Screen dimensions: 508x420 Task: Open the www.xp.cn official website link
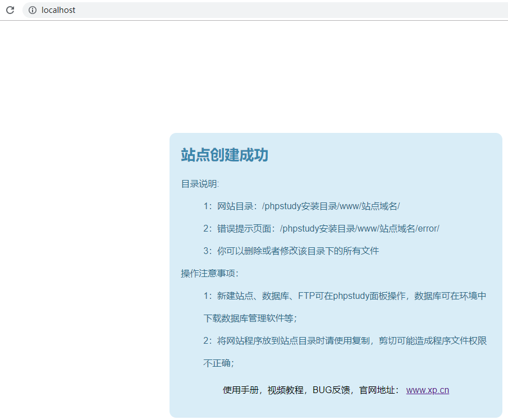pos(427,390)
